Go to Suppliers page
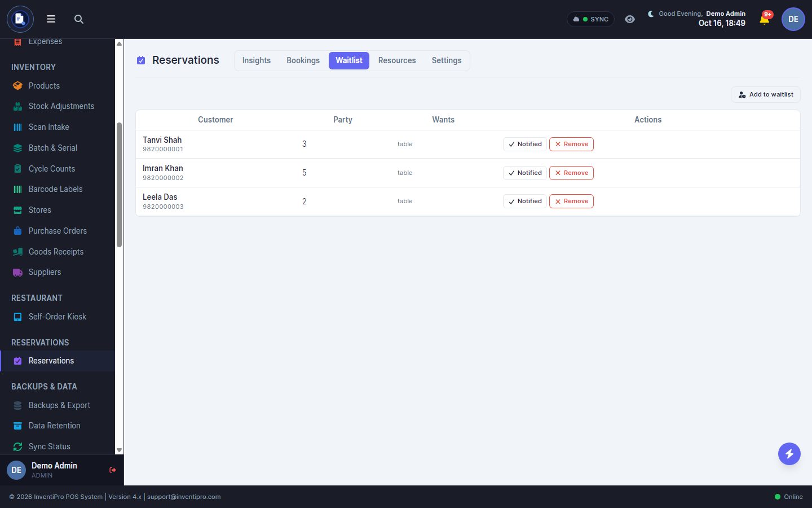 tap(58, 272)
